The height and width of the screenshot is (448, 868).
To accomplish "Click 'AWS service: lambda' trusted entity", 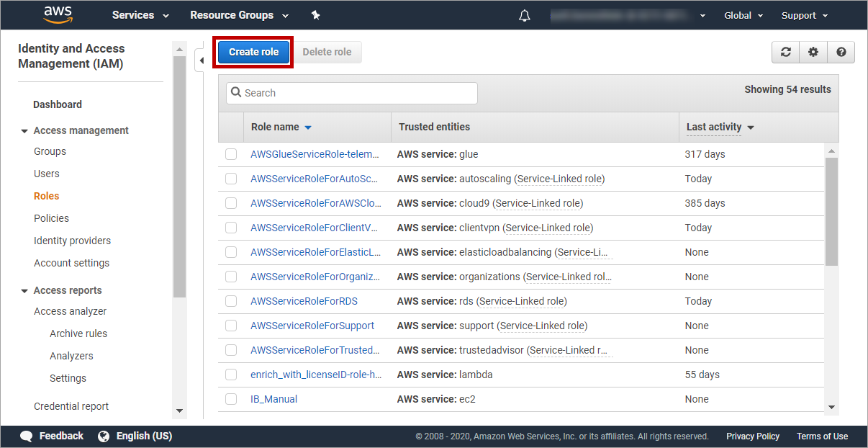I will point(445,375).
